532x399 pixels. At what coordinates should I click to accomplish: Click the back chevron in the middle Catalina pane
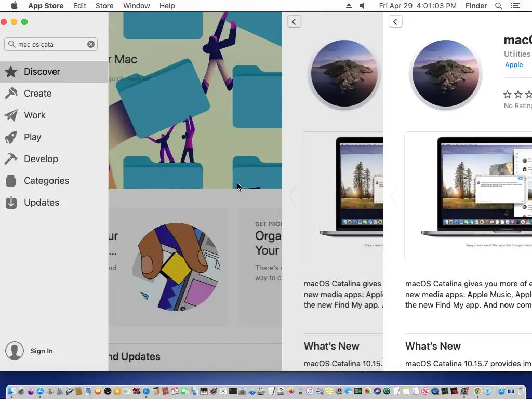tap(294, 22)
